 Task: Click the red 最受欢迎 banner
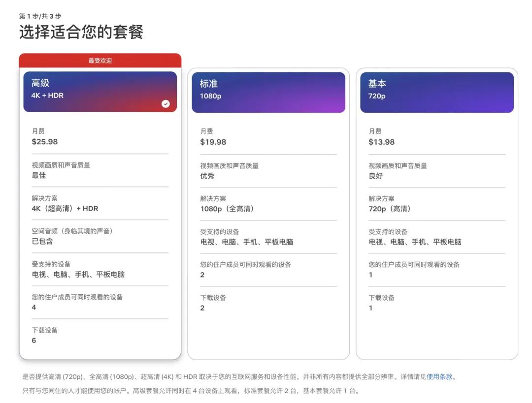pos(100,61)
